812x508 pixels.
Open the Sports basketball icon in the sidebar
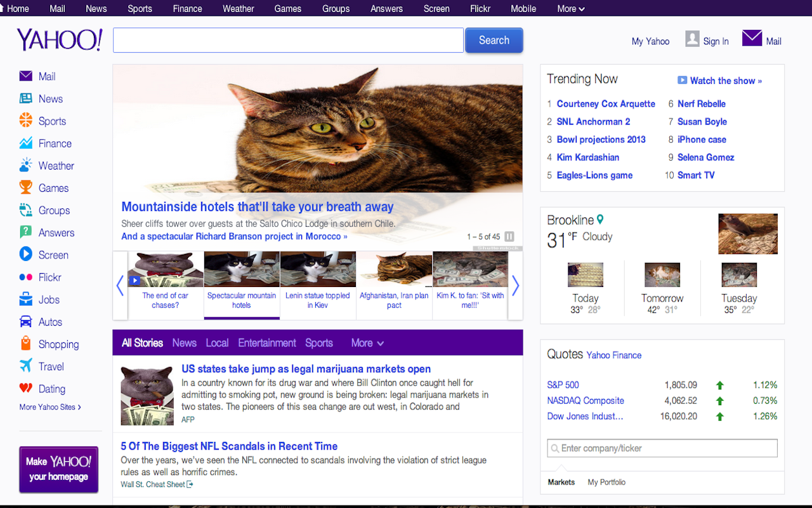25,120
